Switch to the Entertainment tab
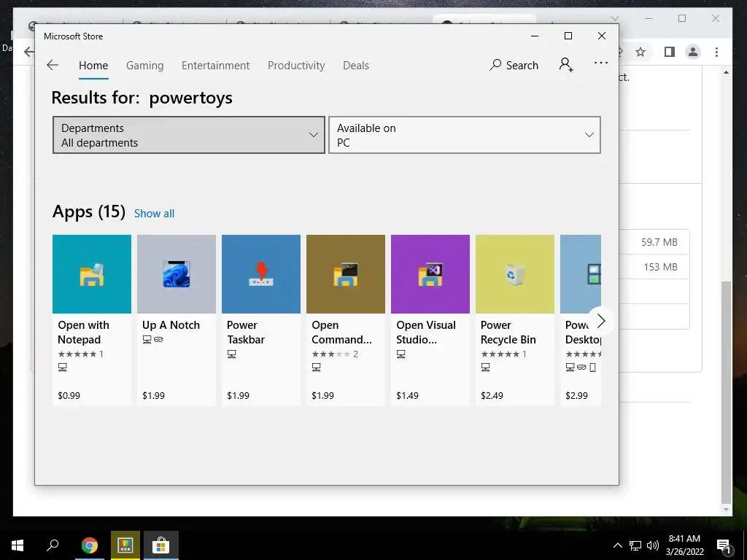Viewport: 747px width, 560px height. coord(215,65)
